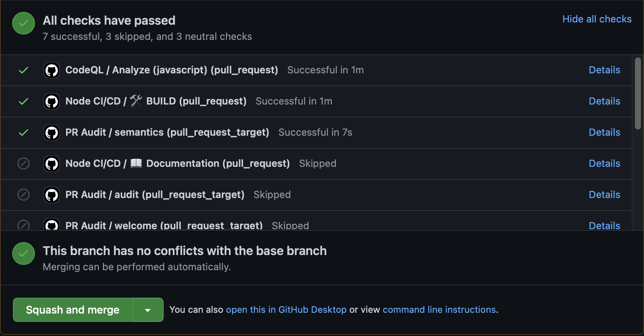Click GitHub icon on PR Audit audit row
The height and width of the screenshot is (336, 644).
click(x=52, y=195)
